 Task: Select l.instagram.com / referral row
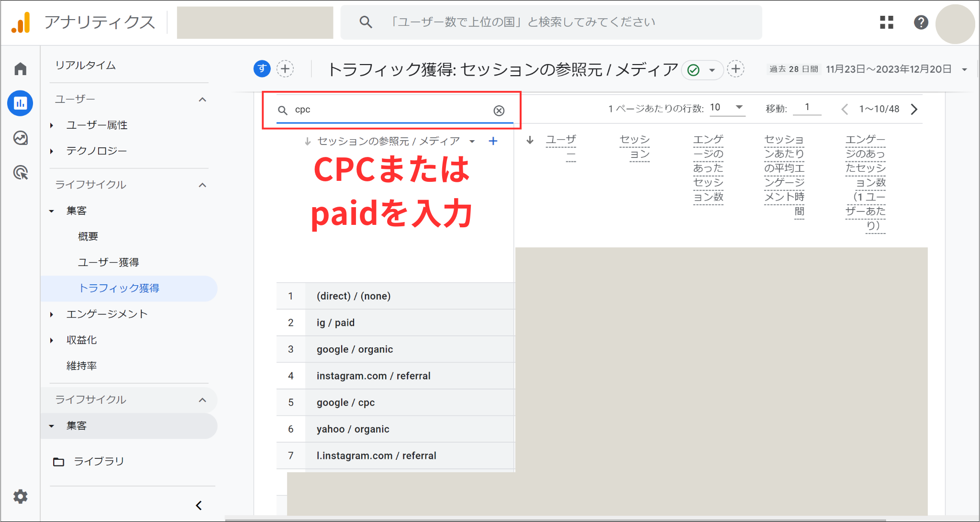pyautogui.click(x=395, y=455)
